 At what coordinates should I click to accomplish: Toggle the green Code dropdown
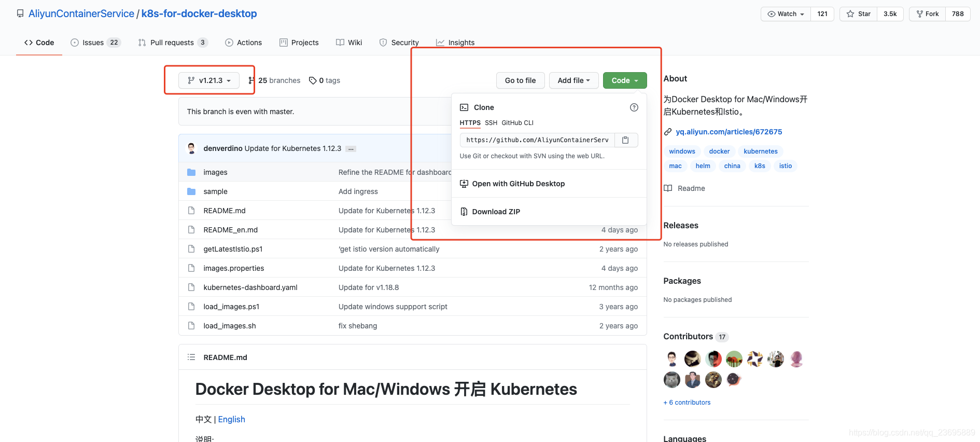625,80
